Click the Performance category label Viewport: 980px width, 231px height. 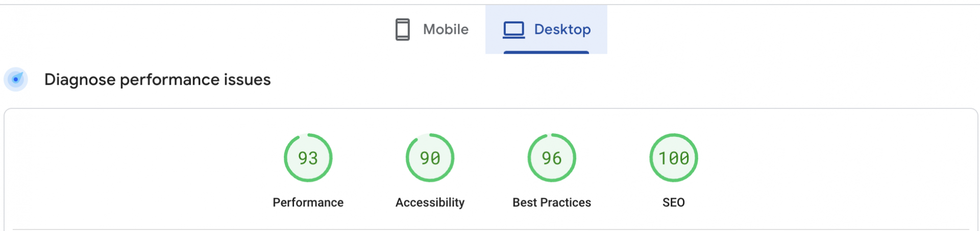pos(308,202)
